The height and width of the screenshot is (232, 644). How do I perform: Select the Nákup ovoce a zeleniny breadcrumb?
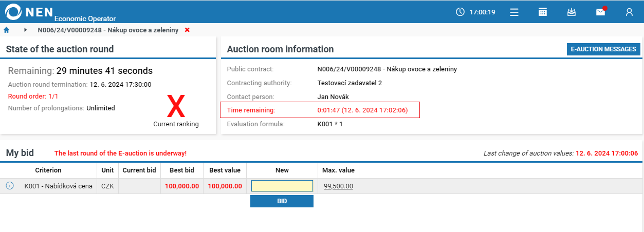[x=108, y=30]
